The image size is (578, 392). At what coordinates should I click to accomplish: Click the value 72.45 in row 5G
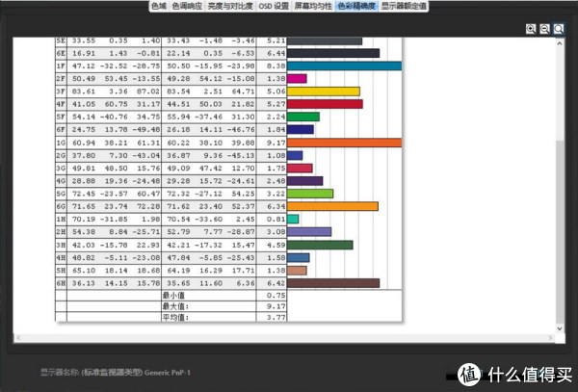(83, 194)
